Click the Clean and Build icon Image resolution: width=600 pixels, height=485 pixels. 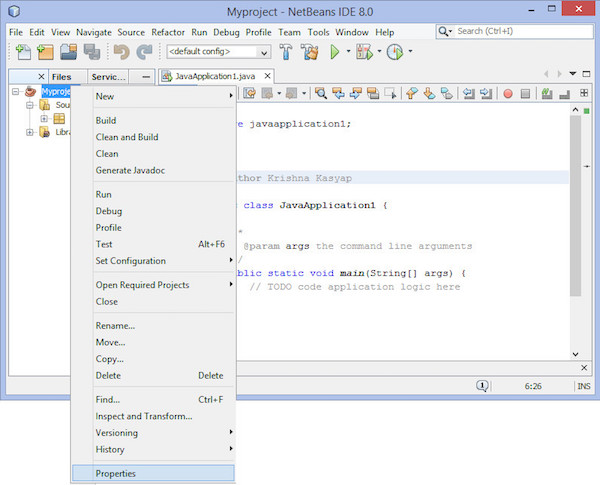pyautogui.click(x=309, y=52)
